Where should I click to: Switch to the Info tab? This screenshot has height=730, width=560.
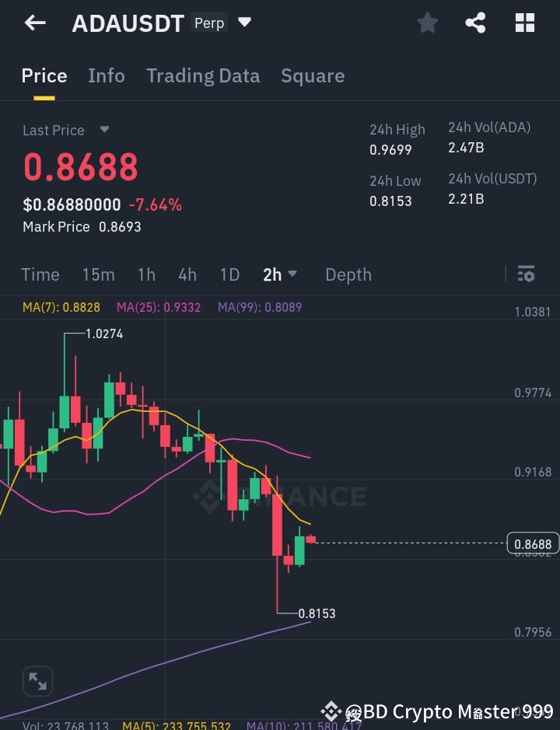click(x=107, y=75)
